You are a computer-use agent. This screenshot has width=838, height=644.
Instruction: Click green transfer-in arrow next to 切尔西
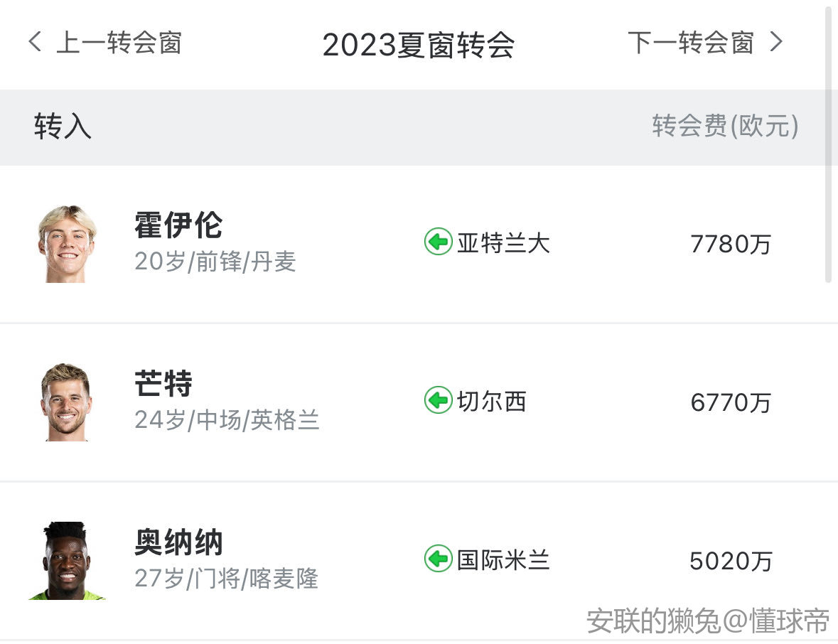(x=439, y=399)
